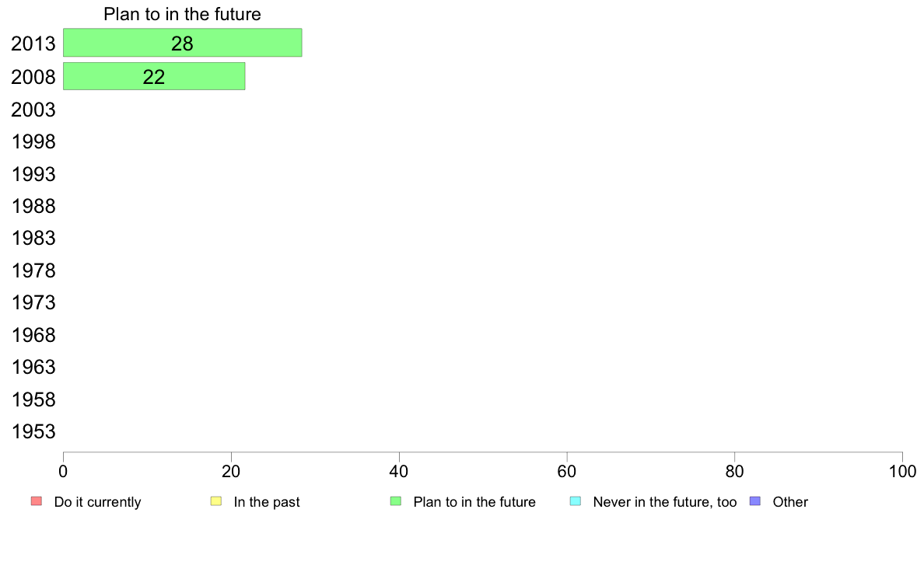
Task: Click the 1988 year axis label
Action: 33,207
